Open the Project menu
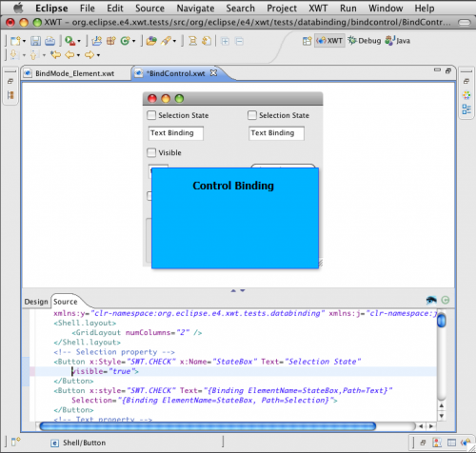 pos(282,8)
